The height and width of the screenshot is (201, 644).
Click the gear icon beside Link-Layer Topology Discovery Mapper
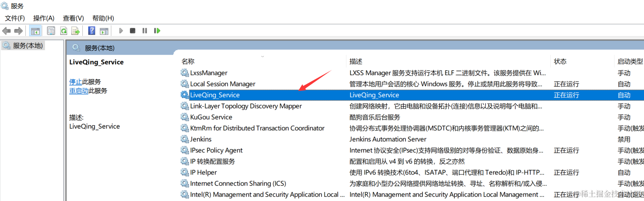185,106
